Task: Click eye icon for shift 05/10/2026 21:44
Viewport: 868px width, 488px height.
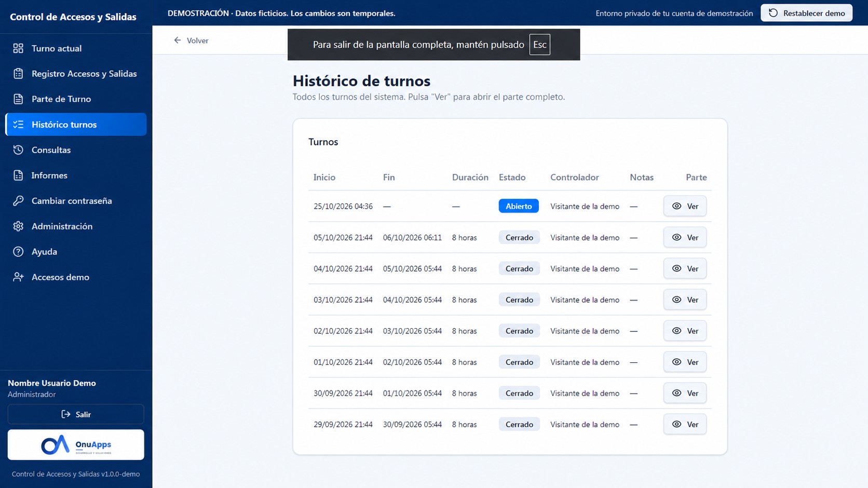Action: point(676,237)
